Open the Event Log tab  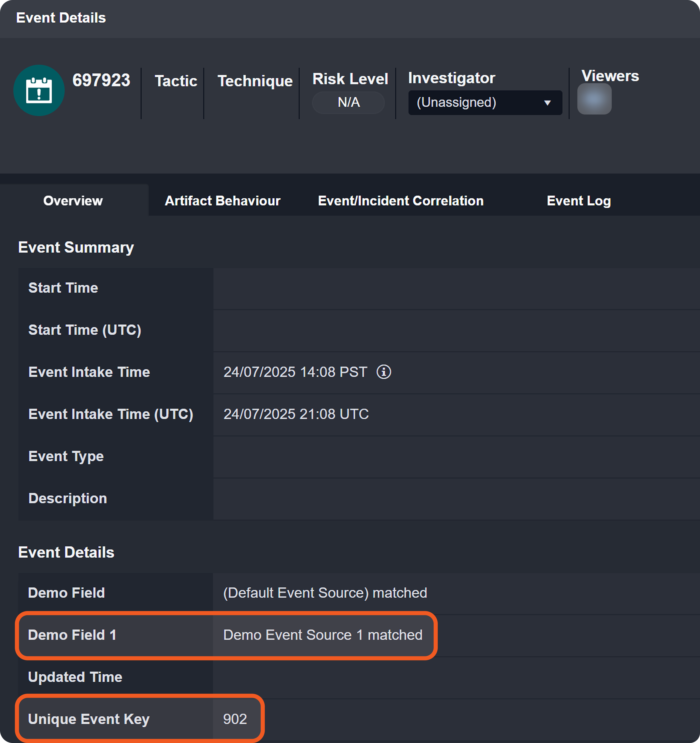pos(579,201)
